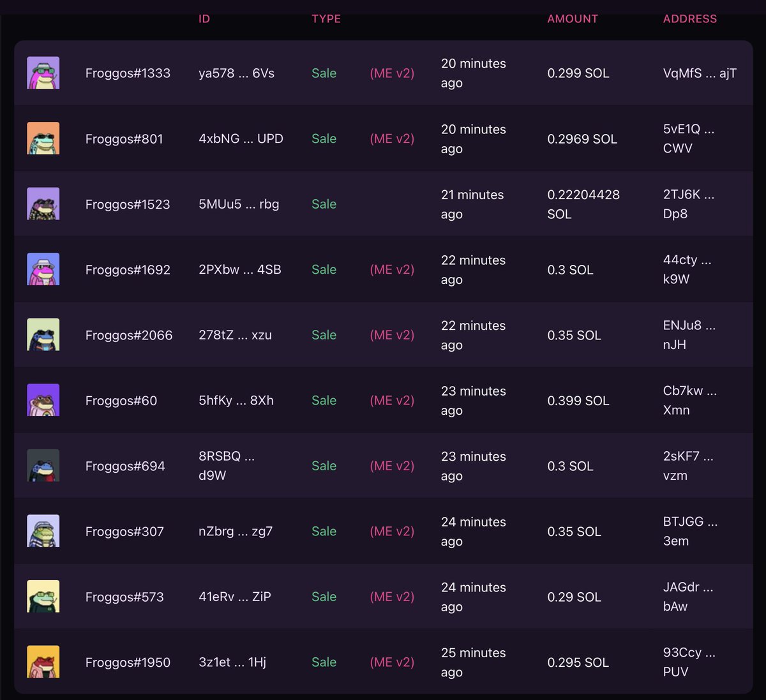Click (ME v2) label in Froggos#60 row

[392, 401]
